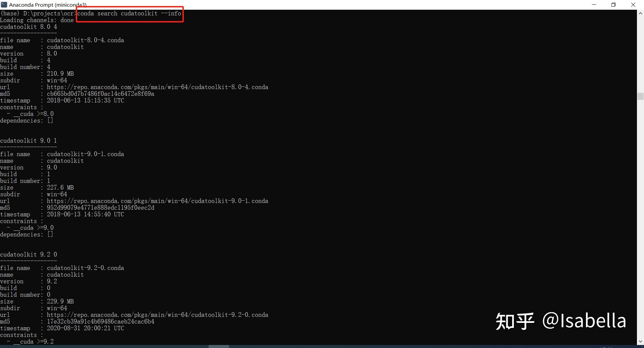Click file name 'cudatoolkit-8.0-4.conda'
Screen dimensions: 644x348
[86, 40]
